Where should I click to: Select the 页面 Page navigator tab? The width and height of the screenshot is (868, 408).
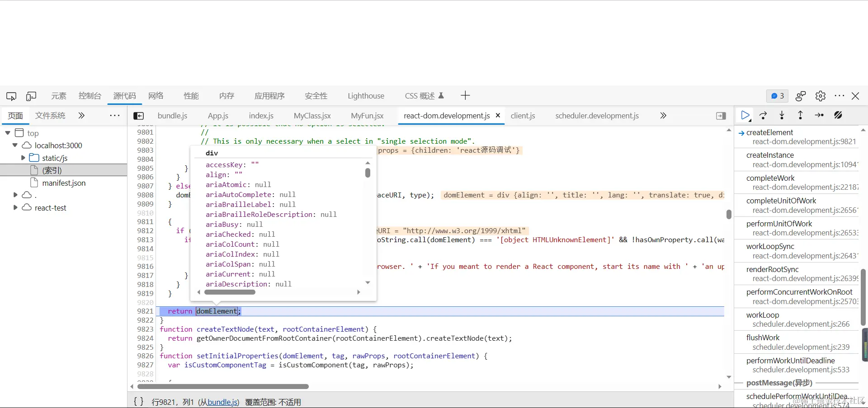[x=15, y=116]
